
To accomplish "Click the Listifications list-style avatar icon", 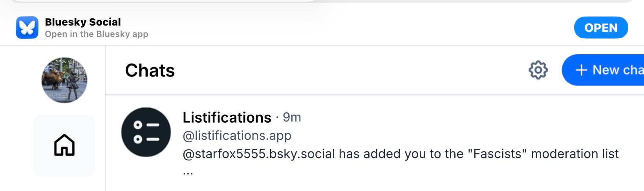I will 146,132.
